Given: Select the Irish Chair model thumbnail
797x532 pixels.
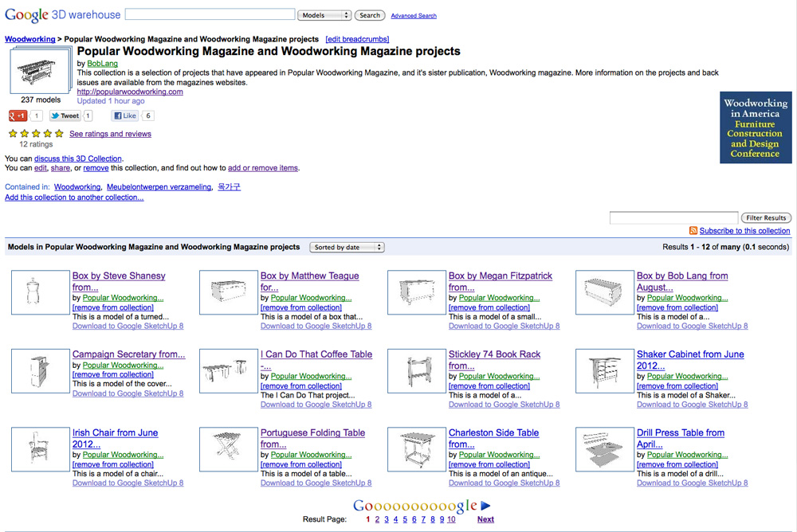Looking at the screenshot, I should click(x=41, y=448).
